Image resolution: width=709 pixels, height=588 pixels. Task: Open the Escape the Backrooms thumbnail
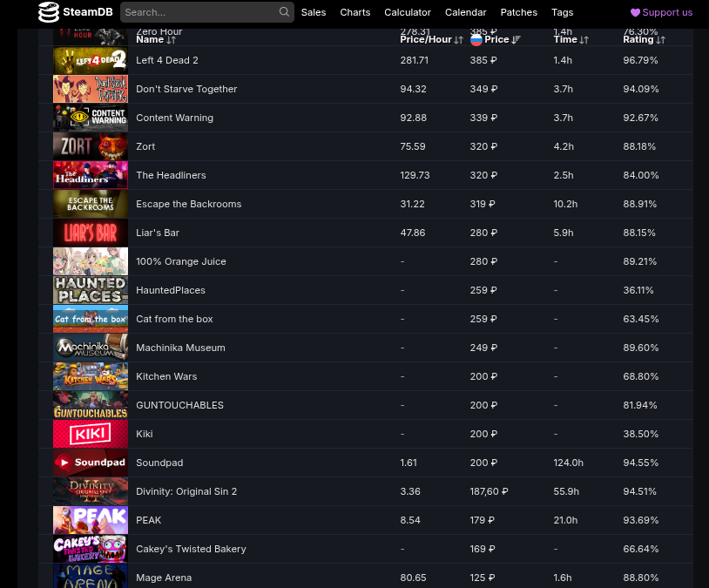(x=91, y=204)
